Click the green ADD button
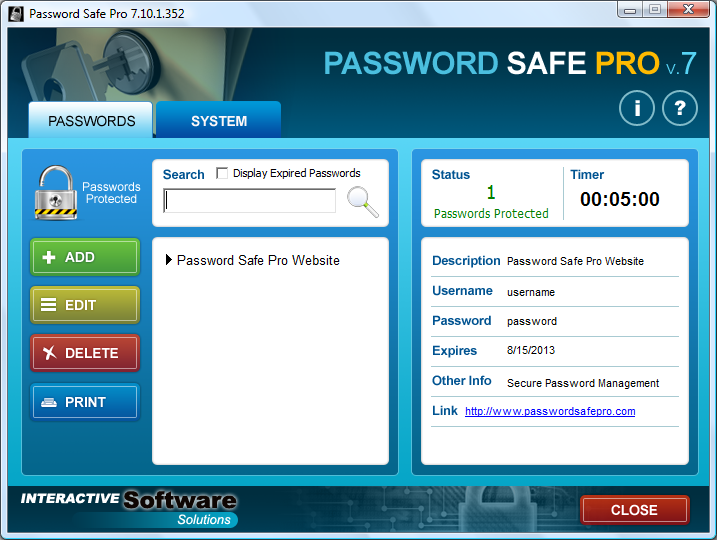Viewport: 717px width, 540px height. tap(85, 257)
